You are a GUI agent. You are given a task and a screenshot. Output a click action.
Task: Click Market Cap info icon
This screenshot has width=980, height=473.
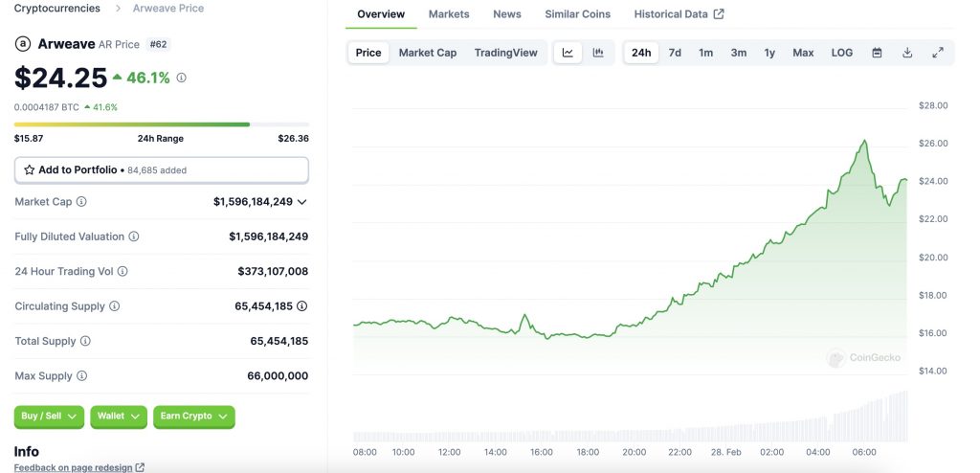point(81,201)
